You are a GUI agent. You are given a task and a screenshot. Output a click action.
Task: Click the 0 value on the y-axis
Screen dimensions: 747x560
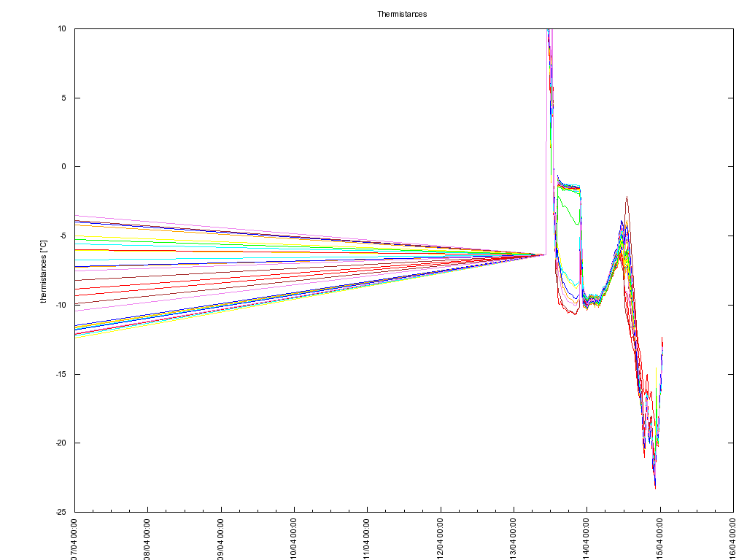tap(63, 167)
